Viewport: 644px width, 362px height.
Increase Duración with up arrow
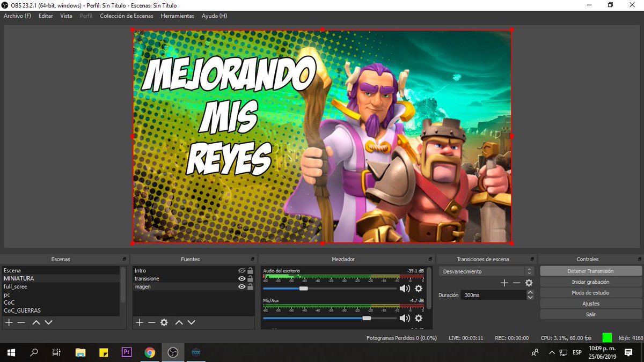pos(530,293)
